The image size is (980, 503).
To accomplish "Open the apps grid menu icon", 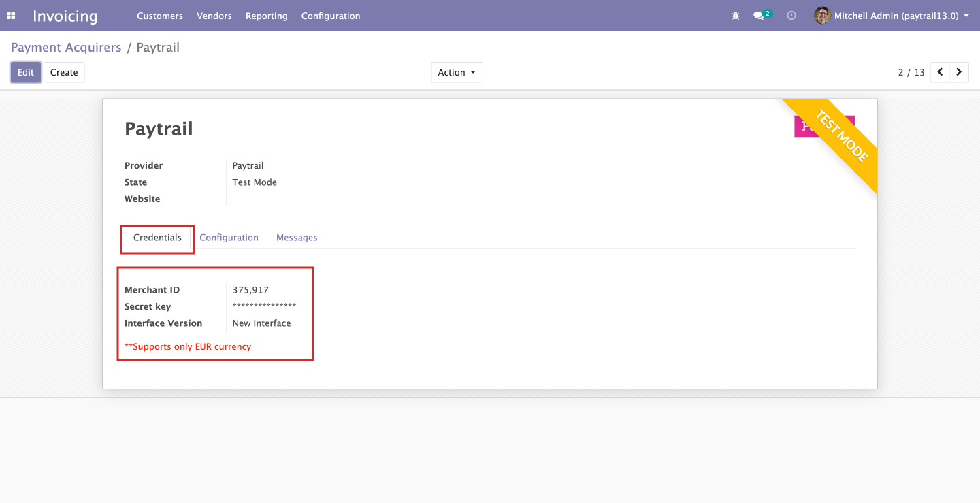I will pyautogui.click(x=11, y=16).
